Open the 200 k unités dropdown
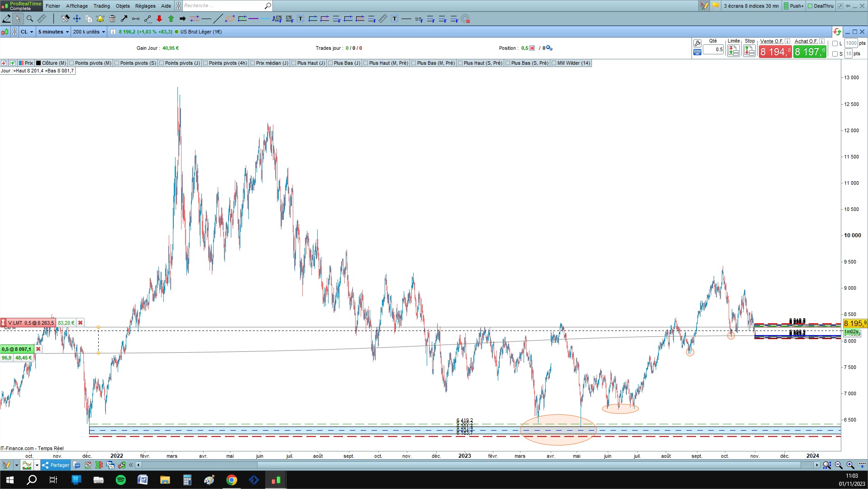Screen dimensions: 868x489 click(x=89, y=32)
